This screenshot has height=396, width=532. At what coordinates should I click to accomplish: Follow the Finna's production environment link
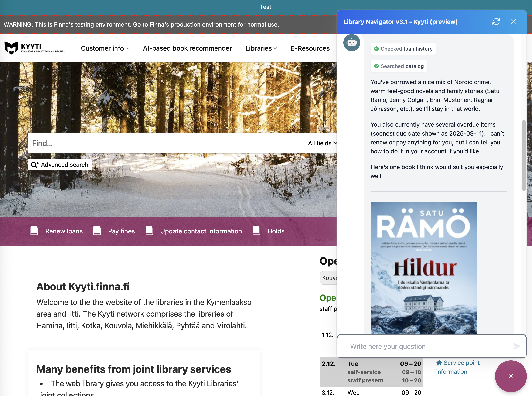coord(192,24)
